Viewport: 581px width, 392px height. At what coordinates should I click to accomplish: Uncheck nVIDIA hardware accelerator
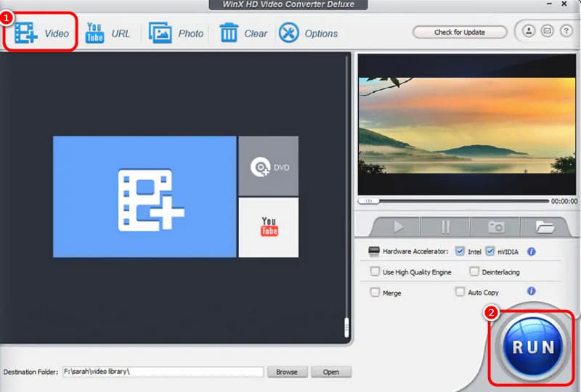(490, 252)
